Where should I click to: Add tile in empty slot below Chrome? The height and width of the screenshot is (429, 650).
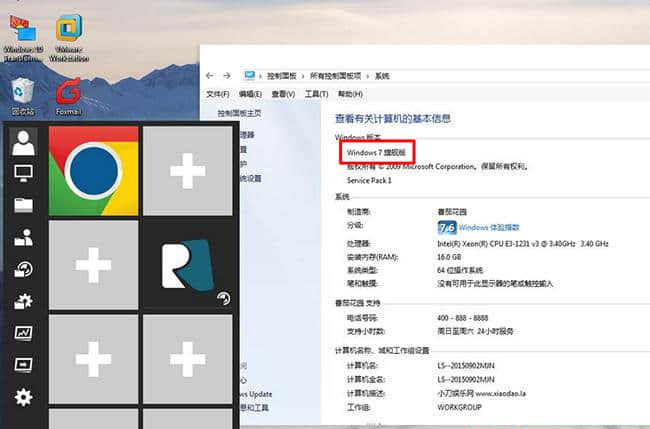click(94, 265)
